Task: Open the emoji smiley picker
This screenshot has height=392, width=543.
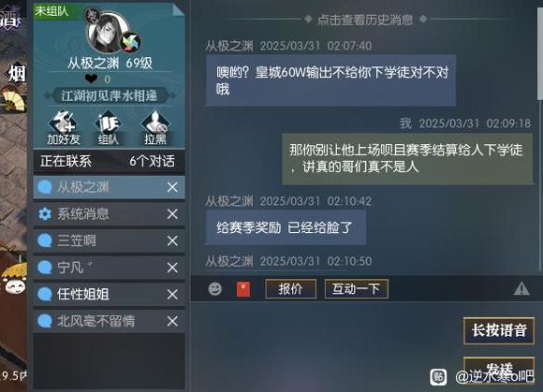Action: (215, 288)
